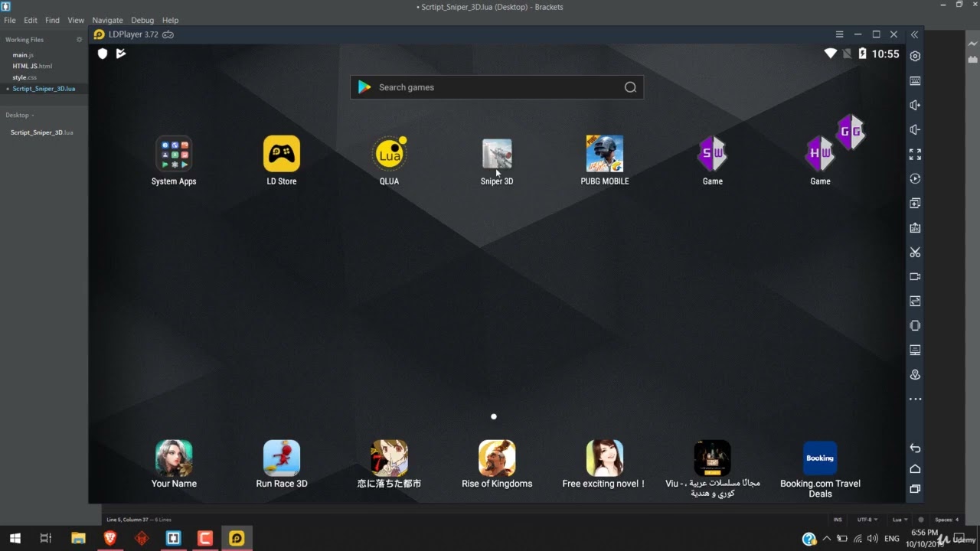Open Brackets Find menu

tap(52, 20)
